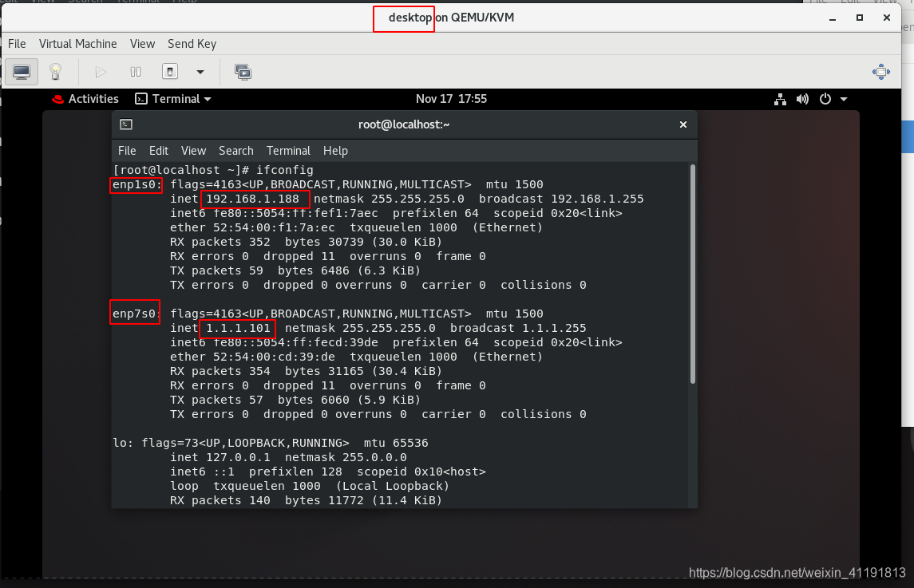The height and width of the screenshot is (588, 914).
Task: Click the power icon in top bar
Action: tap(825, 99)
